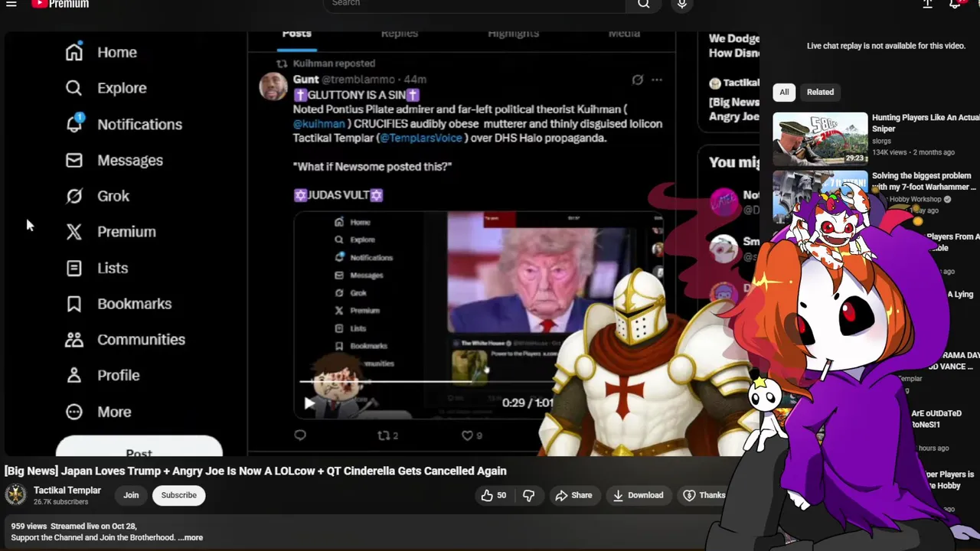980x551 pixels.
Task: Click the Tactikal Templar channel avatar
Action: tap(15, 495)
